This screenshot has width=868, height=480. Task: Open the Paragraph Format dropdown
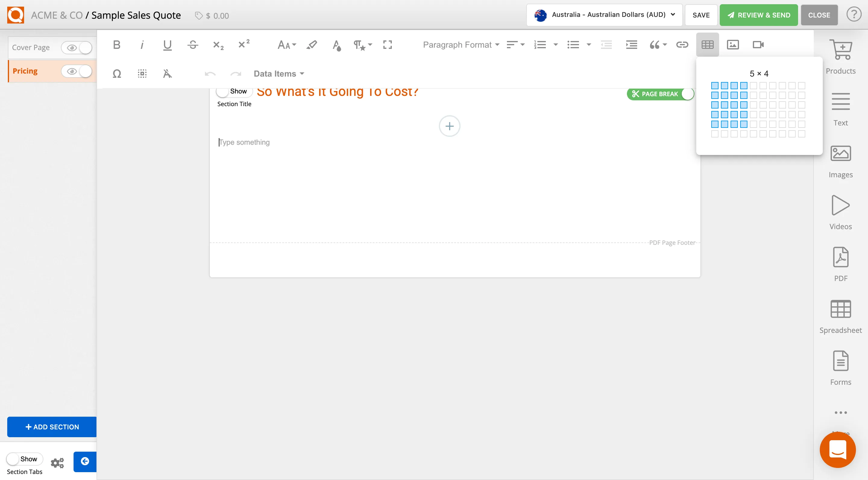tap(461, 45)
